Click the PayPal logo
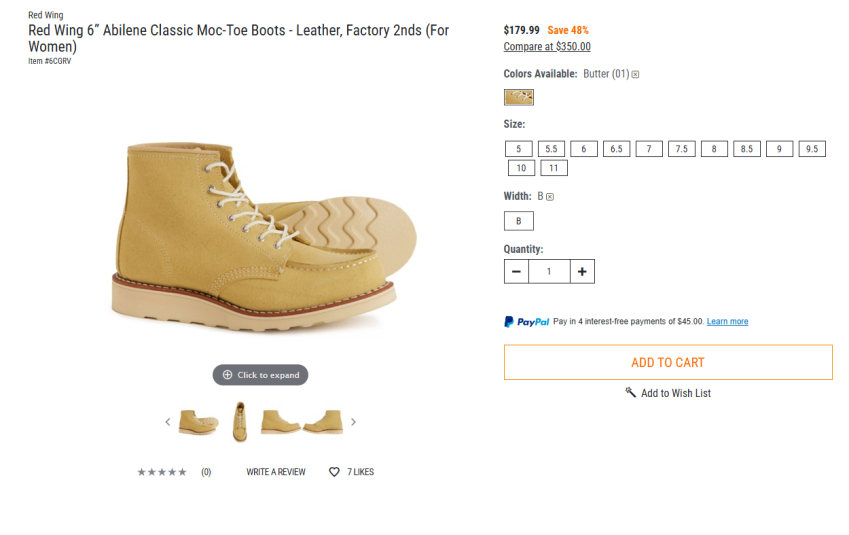Image resolution: width=849 pixels, height=535 pixels. click(x=527, y=322)
